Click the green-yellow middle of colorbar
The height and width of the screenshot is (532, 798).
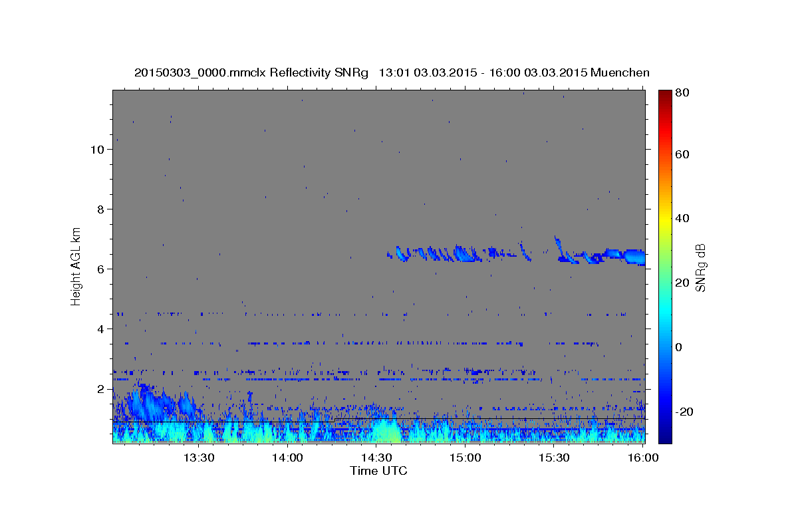click(x=665, y=251)
